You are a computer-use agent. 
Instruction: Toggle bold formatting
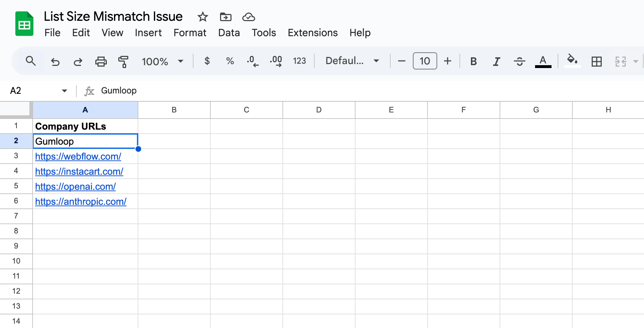tap(473, 62)
